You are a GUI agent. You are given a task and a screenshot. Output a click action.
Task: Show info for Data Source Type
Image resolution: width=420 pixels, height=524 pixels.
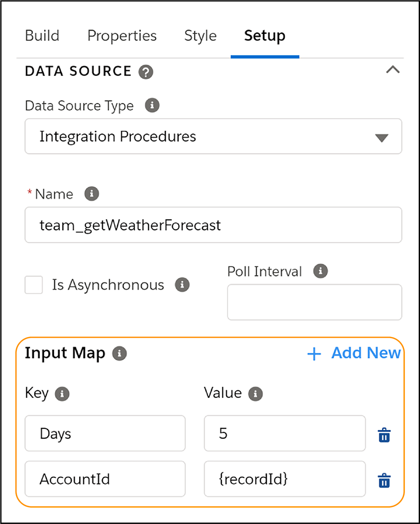152,105
